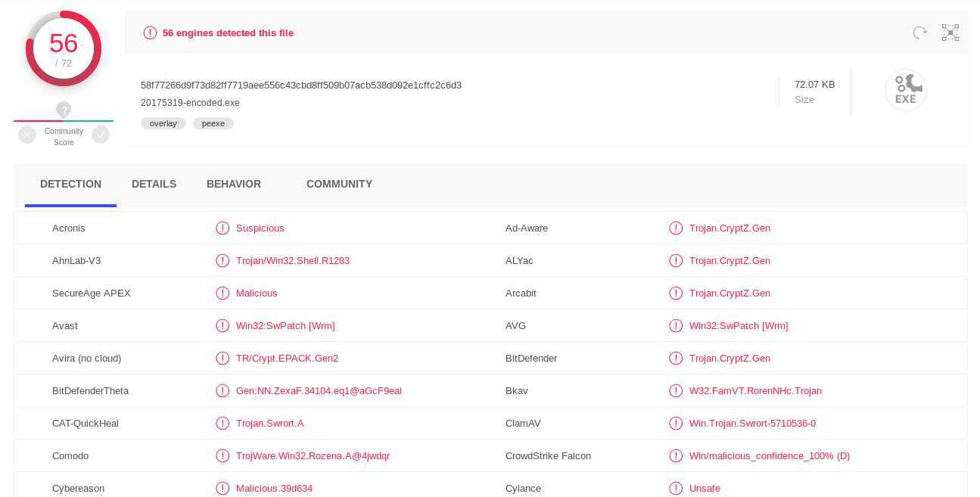Click the AVG result Win32:SwPatch [Wrm]
The height and width of the screenshot is (497, 980).
739,325
